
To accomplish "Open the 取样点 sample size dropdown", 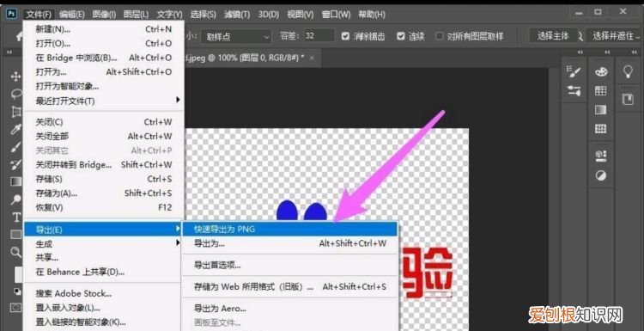I will click(236, 37).
